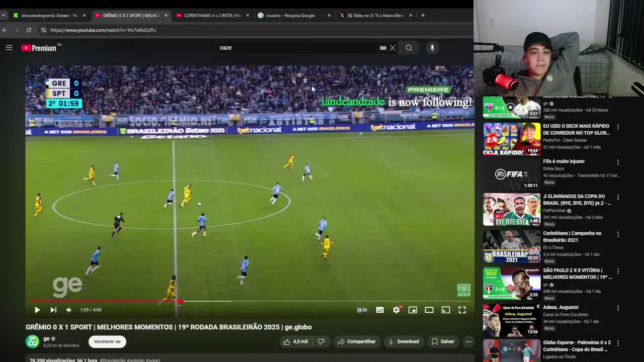This screenshot has width=644, height=362.
Task: Open the ge channel name link
Action: (46, 338)
